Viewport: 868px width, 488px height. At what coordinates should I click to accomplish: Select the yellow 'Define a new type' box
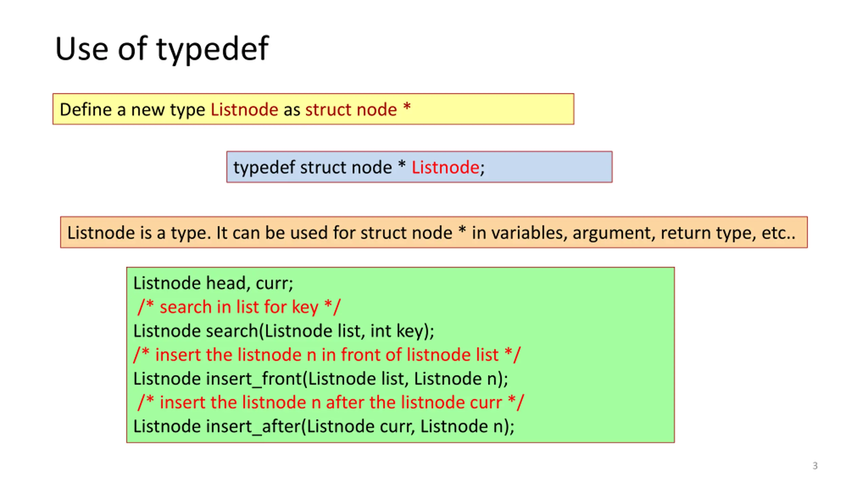click(x=313, y=109)
